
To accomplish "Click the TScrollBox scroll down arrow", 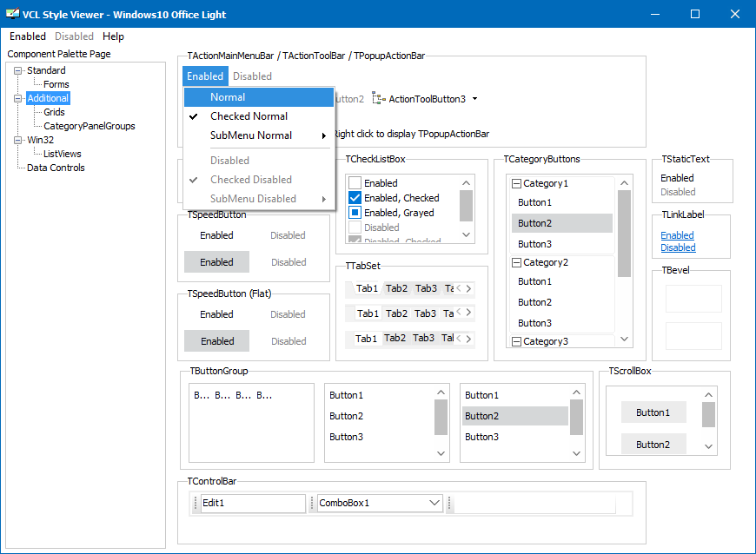I will [x=708, y=446].
